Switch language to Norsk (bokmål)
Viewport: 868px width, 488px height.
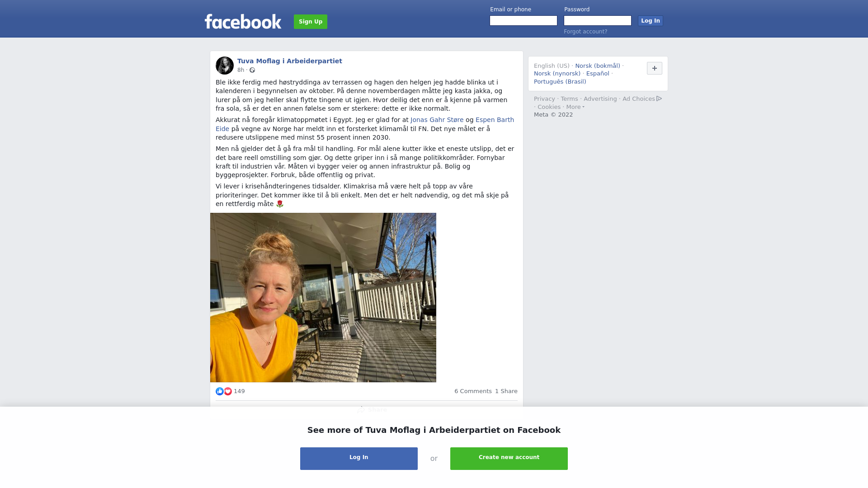598,66
